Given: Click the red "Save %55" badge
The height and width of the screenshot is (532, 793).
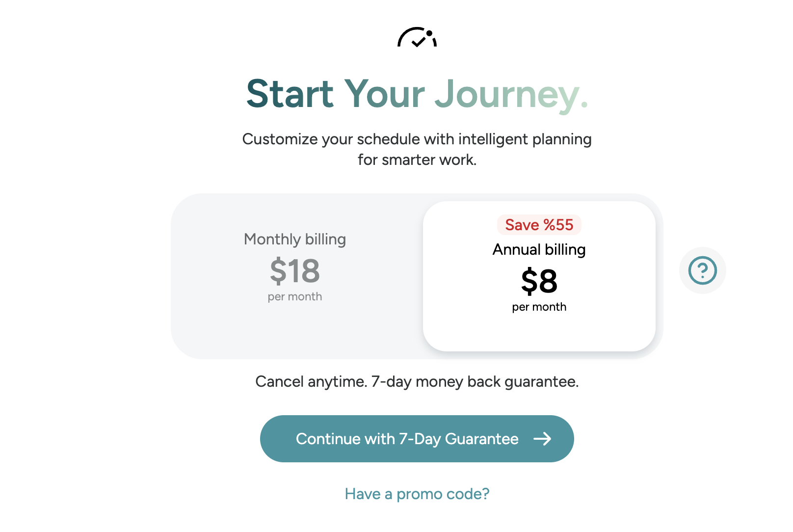Looking at the screenshot, I should pyautogui.click(x=539, y=225).
